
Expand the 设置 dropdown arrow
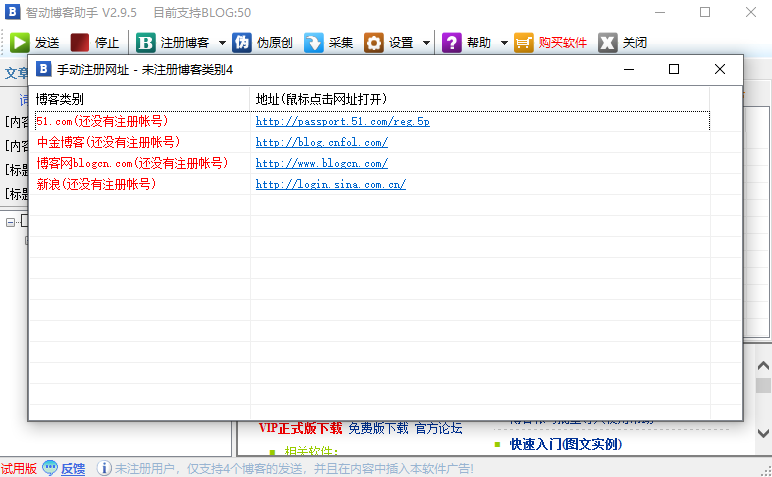(x=426, y=43)
